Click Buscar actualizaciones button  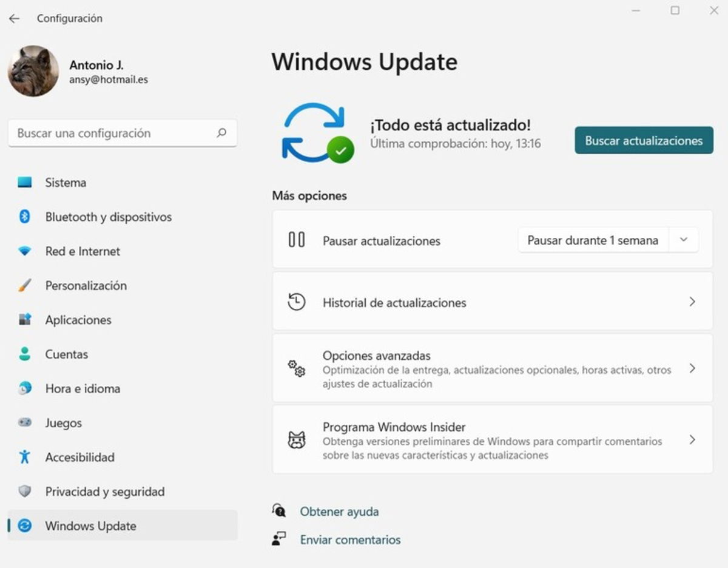pos(644,140)
